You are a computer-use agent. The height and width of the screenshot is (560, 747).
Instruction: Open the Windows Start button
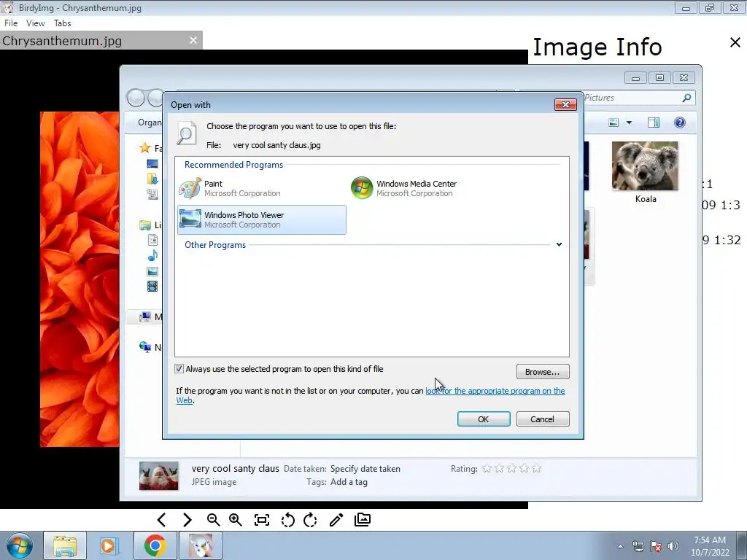click(x=20, y=545)
